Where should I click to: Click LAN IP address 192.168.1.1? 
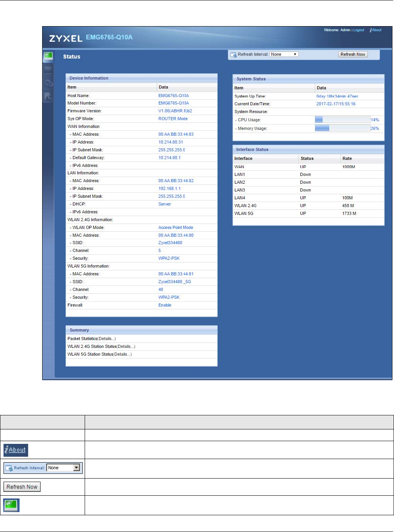[169, 188]
